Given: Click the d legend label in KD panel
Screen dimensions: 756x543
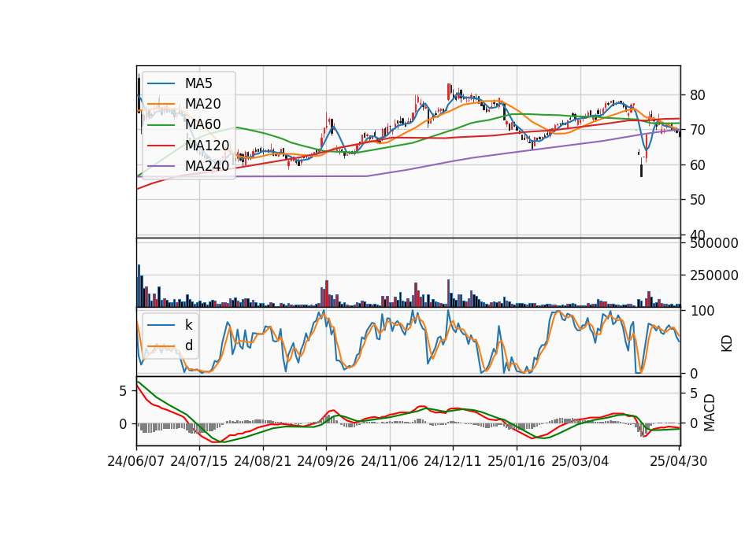Looking at the screenshot, I should coord(189,345).
